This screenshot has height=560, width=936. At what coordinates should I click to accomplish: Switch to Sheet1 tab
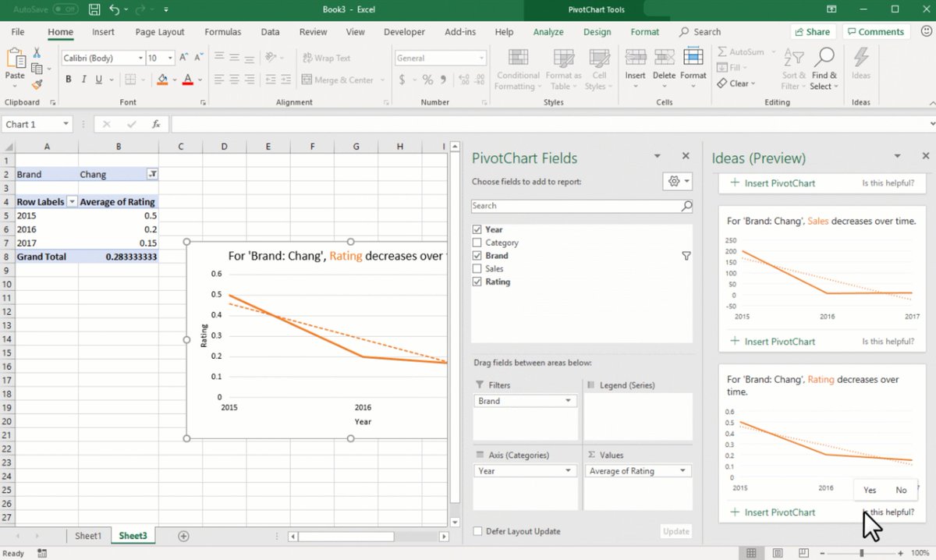pyautogui.click(x=88, y=536)
